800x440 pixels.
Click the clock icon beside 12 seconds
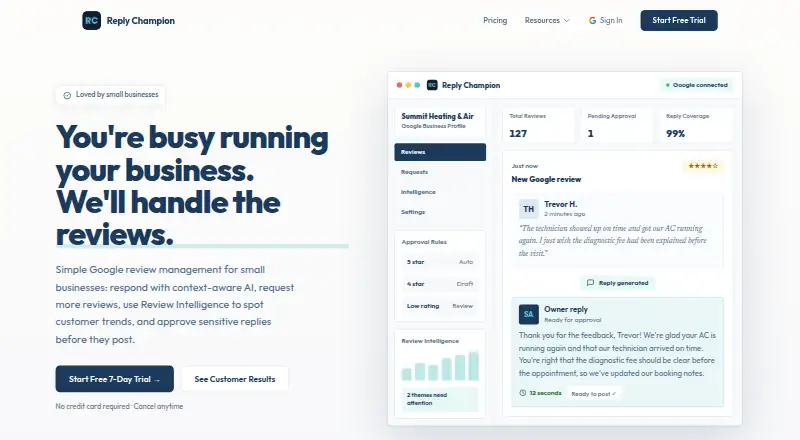tap(522, 393)
